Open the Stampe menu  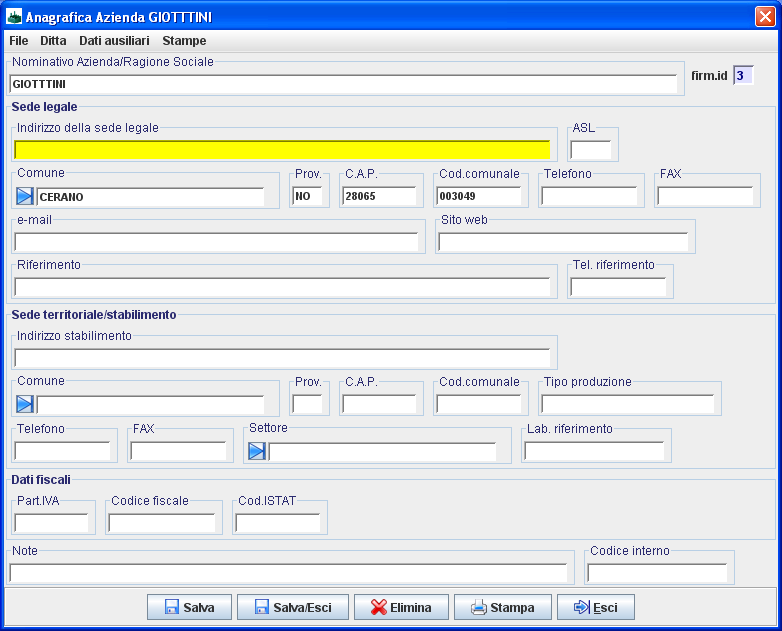point(184,41)
